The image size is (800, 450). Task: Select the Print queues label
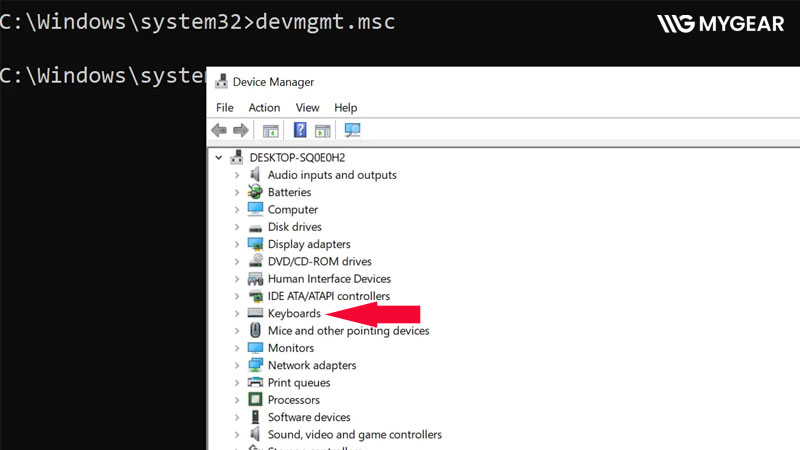(299, 383)
